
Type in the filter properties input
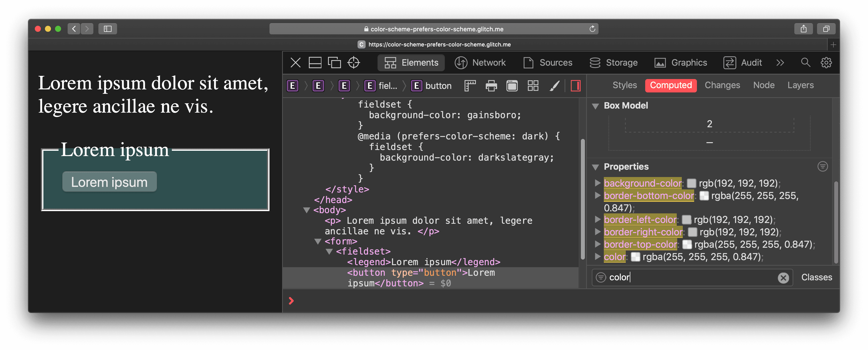pos(689,277)
